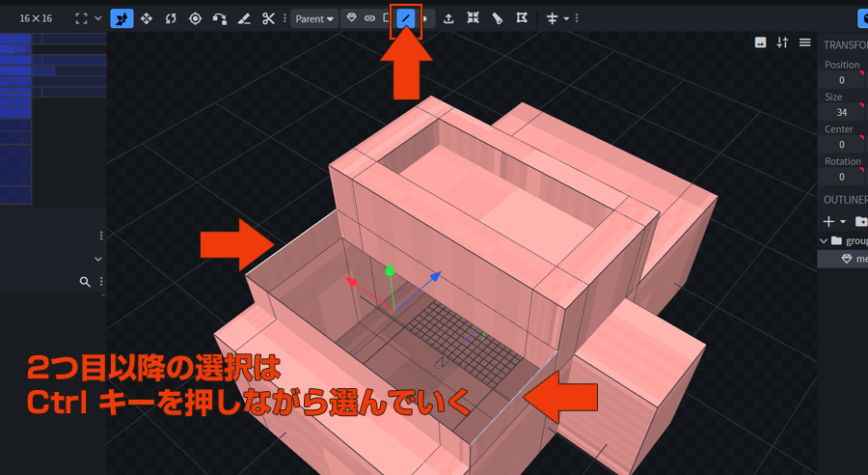This screenshot has height=475, width=868.
Task: Click the add group folder button
Action: [x=860, y=221]
